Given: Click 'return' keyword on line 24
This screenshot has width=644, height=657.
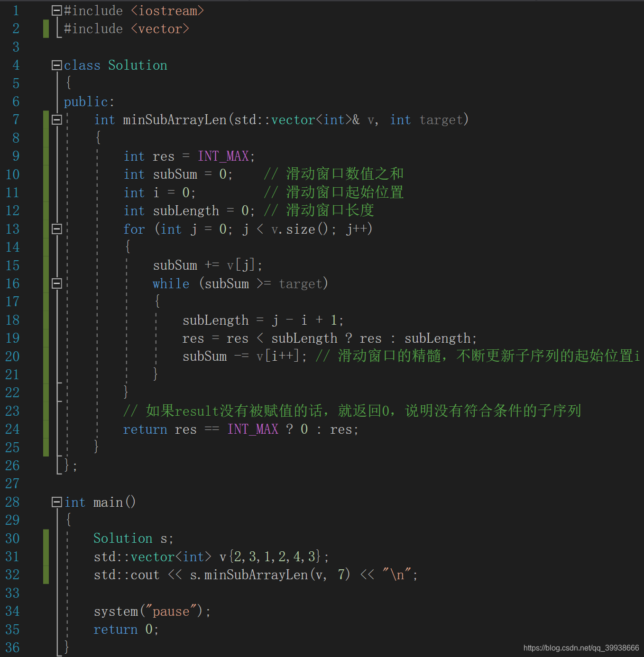Looking at the screenshot, I should [x=145, y=429].
